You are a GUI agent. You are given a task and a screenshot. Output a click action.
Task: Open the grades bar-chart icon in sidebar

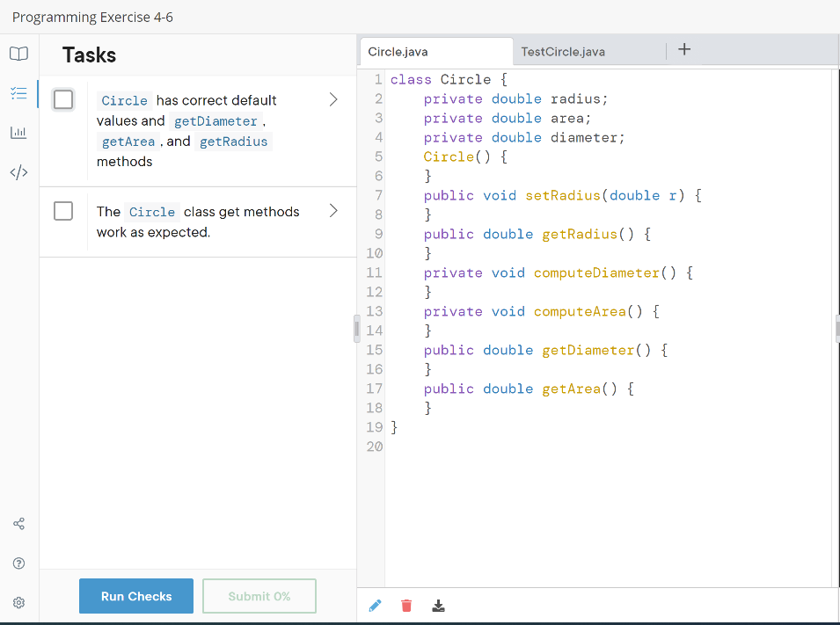coord(18,132)
